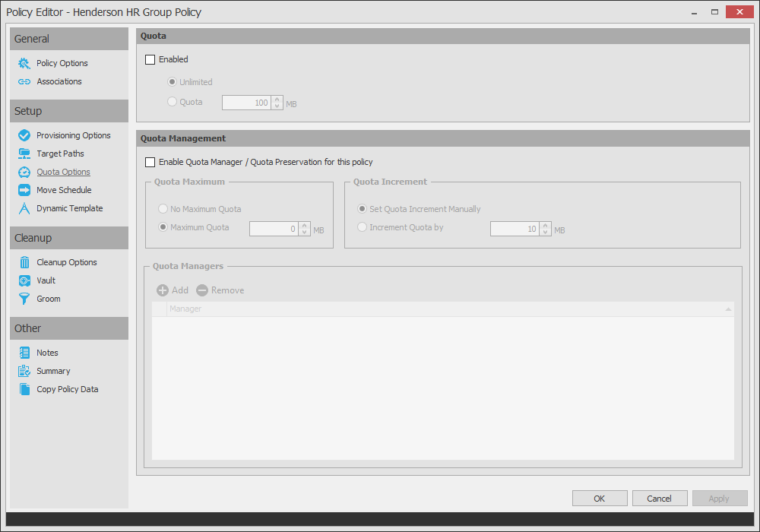
Task: Open Dynamic Template page
Action: pyautogui.click(x=69, y=208)
